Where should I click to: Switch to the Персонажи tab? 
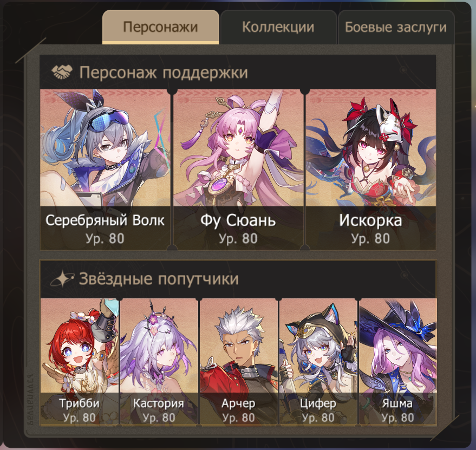tap(161, 27)
